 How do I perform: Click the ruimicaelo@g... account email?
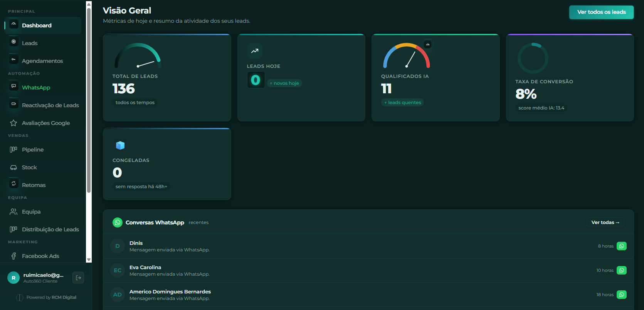(43, 275)
